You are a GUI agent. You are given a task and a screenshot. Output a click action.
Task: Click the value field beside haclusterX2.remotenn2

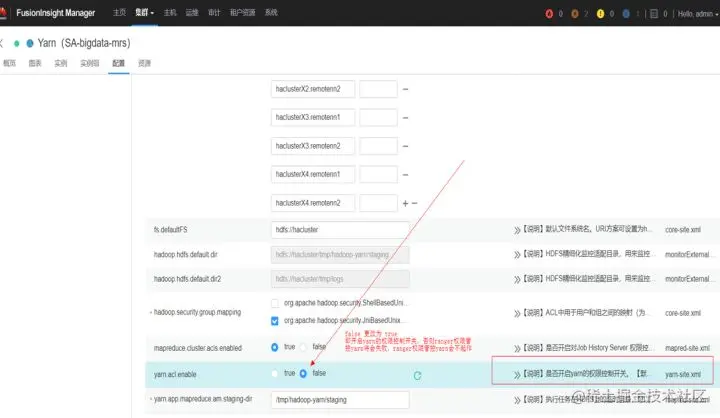378,89
